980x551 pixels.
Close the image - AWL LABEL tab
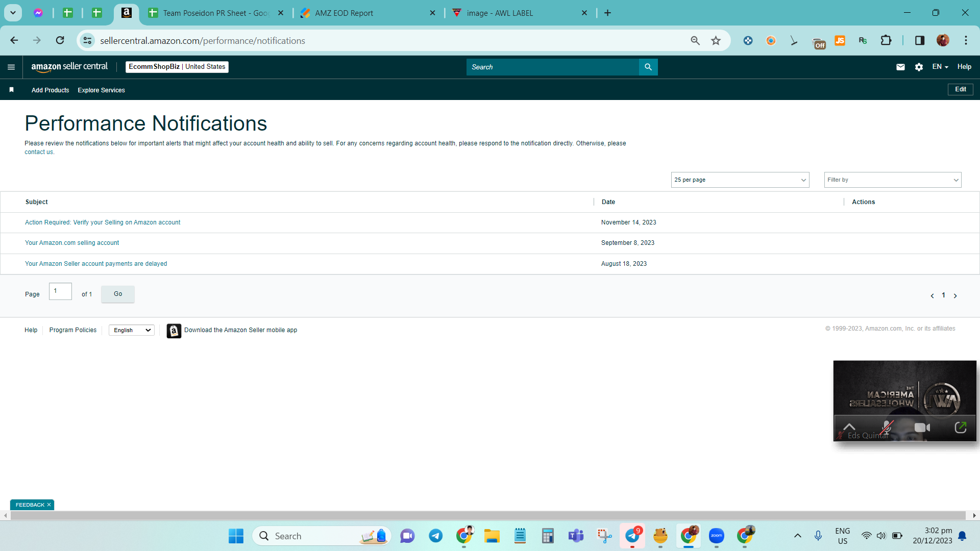coord(584,13)
